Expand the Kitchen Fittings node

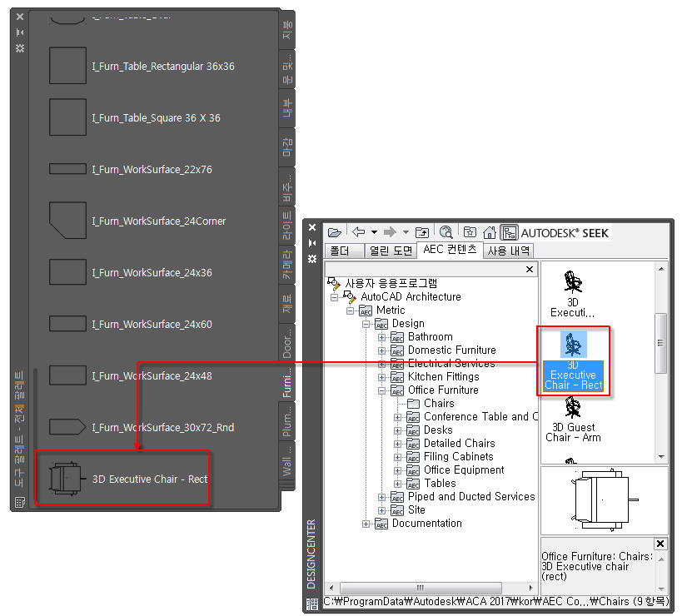pos(381,377)
